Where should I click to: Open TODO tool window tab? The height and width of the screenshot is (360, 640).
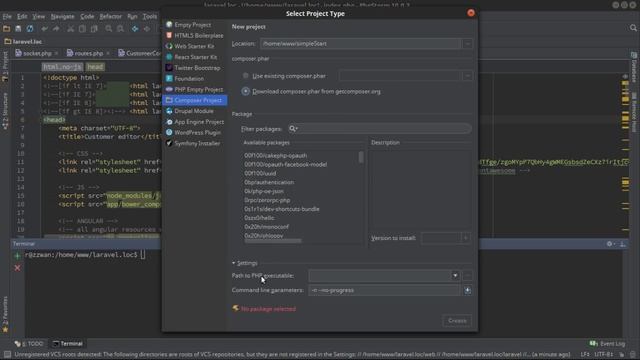[x=29, y=344]
